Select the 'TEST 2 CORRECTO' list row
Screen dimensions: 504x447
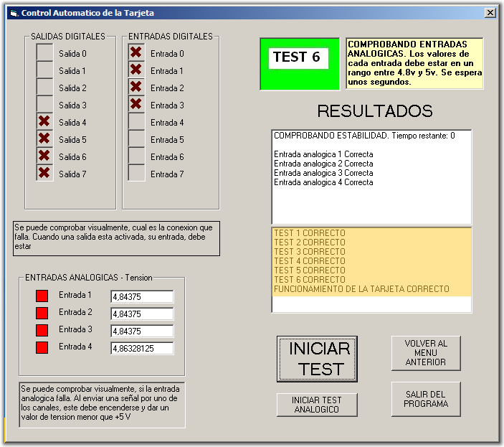(372, 242)
